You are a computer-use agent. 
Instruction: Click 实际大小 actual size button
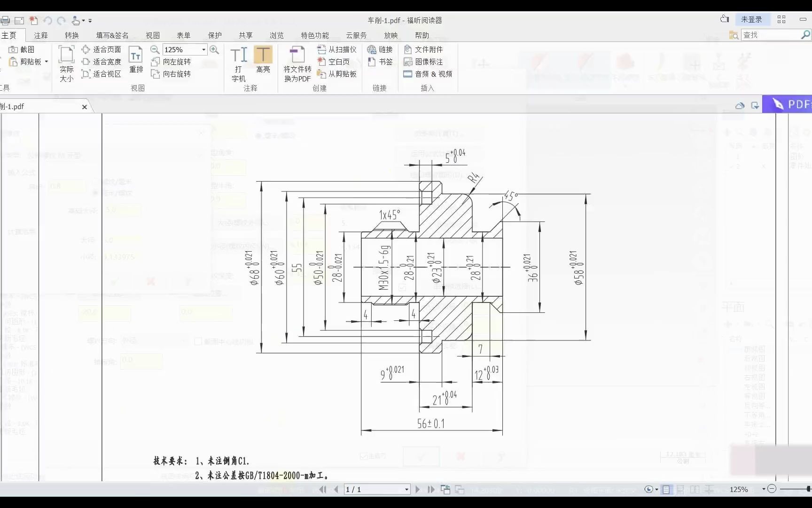(66, 64)
